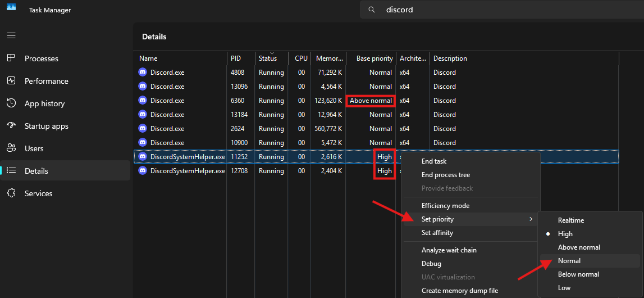Choose End process tree
Screen dimensions: 644x298
[471, 175]
